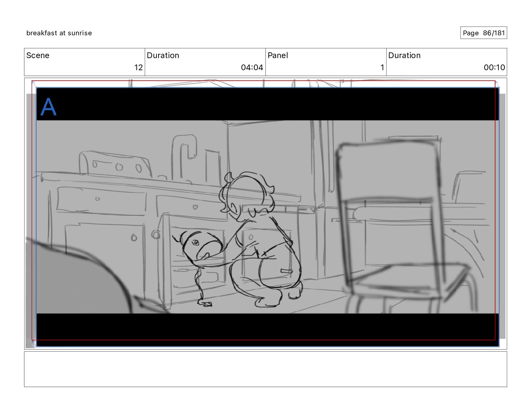Click the scene Duration 04:04 cell
The image size is (532, 411).
[205, 62]
